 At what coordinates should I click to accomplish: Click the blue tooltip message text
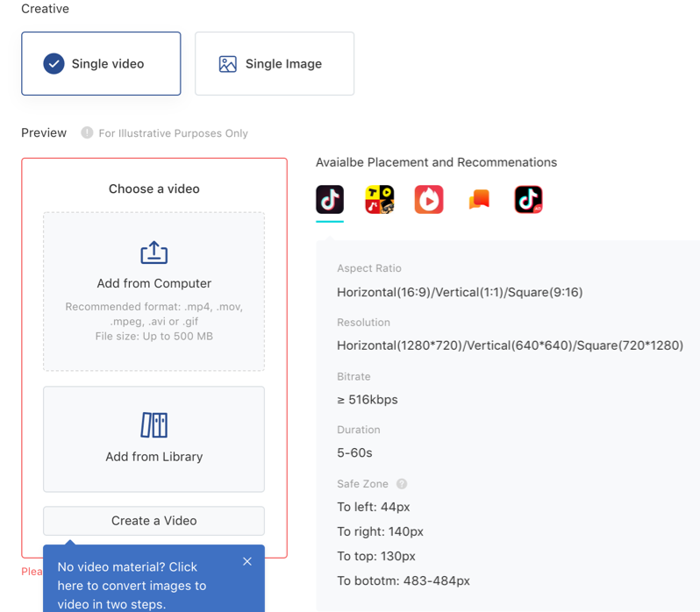(132, 585)
